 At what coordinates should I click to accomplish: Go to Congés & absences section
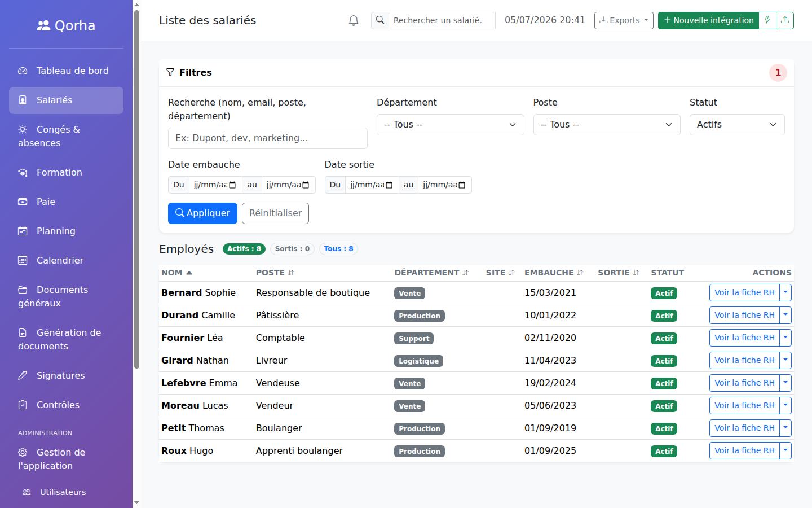pos(66,136)
